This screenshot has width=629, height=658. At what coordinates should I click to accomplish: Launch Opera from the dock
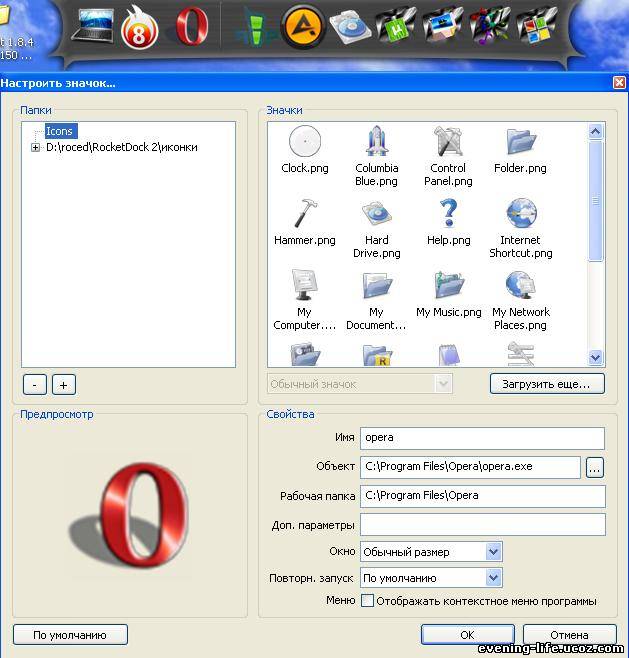191,26
